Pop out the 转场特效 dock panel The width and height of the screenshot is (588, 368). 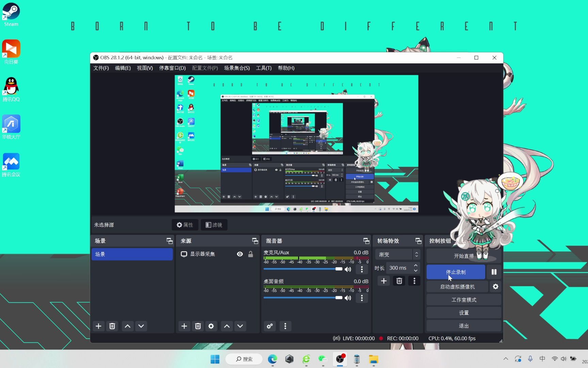[x=418, y=241]
